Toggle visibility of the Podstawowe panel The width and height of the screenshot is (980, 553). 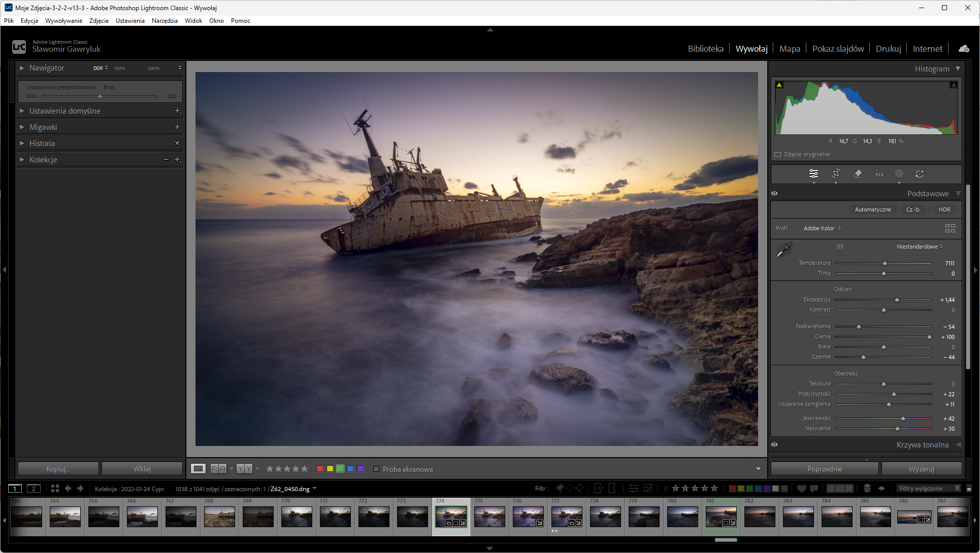click(774, 193)
